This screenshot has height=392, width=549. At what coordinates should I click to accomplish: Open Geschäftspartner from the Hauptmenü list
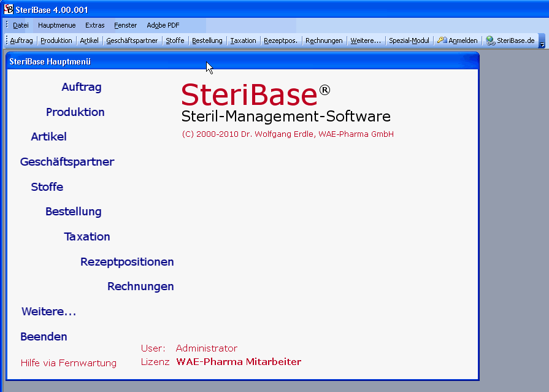pos(67,162)
